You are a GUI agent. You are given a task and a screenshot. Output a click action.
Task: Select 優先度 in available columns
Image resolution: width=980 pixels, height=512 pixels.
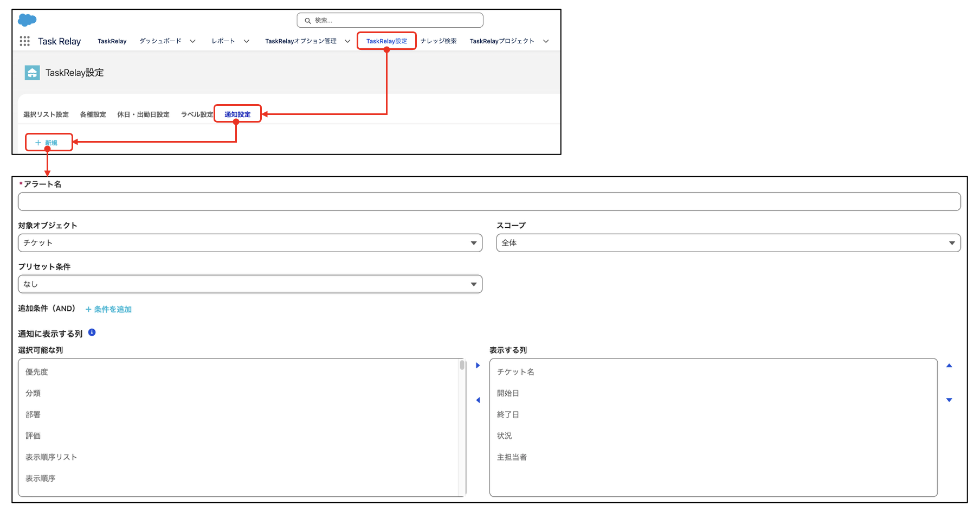(37, 372)
